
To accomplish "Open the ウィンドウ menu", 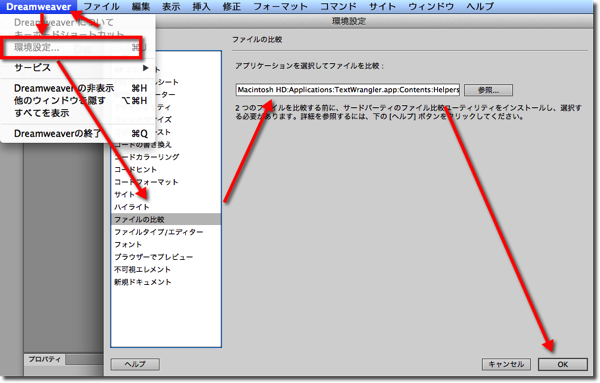I will tap(431, 7).
